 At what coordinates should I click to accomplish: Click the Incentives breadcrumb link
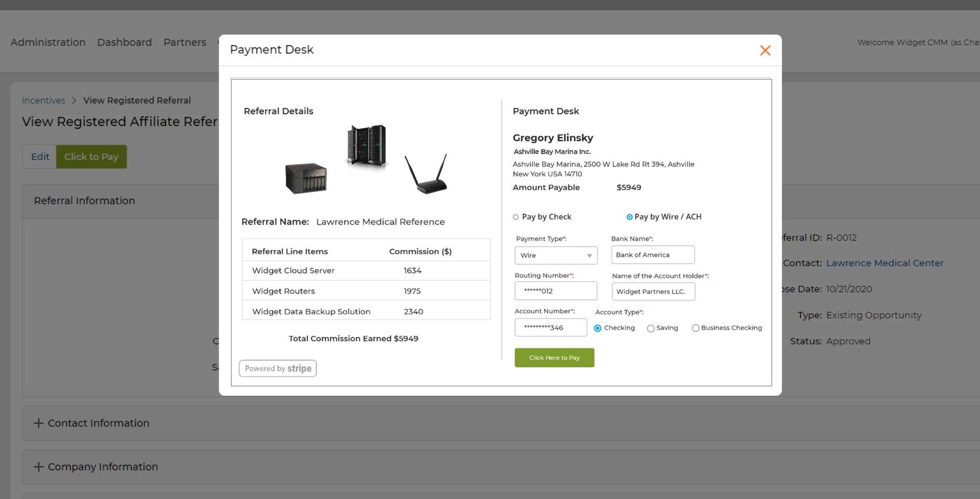43,100
